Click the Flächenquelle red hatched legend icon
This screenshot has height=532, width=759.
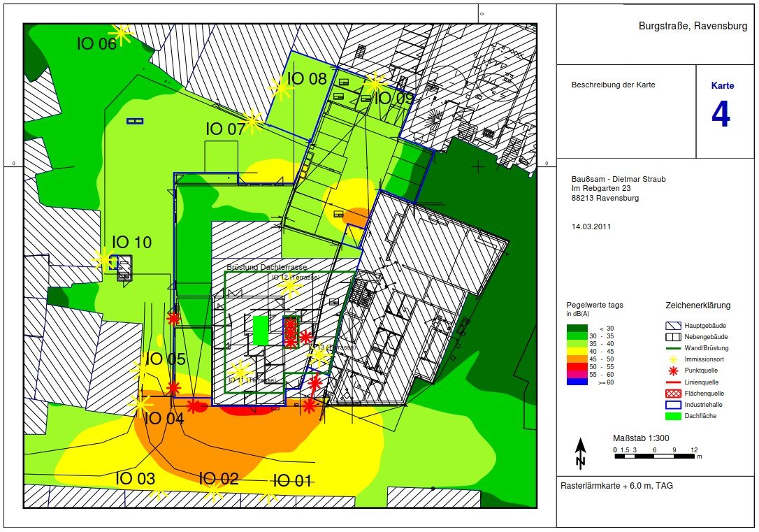point(674,393)
